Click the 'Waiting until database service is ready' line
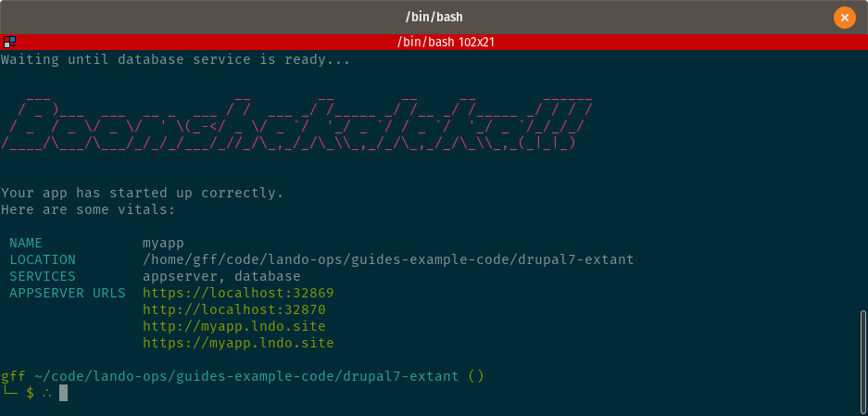This screenshot has width=868, height=416. point(176,59)
